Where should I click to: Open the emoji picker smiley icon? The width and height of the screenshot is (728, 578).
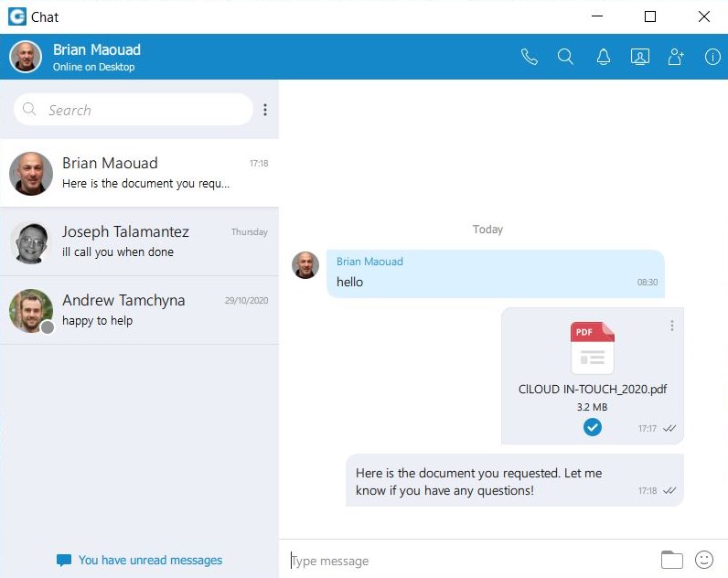click(704, 560)
